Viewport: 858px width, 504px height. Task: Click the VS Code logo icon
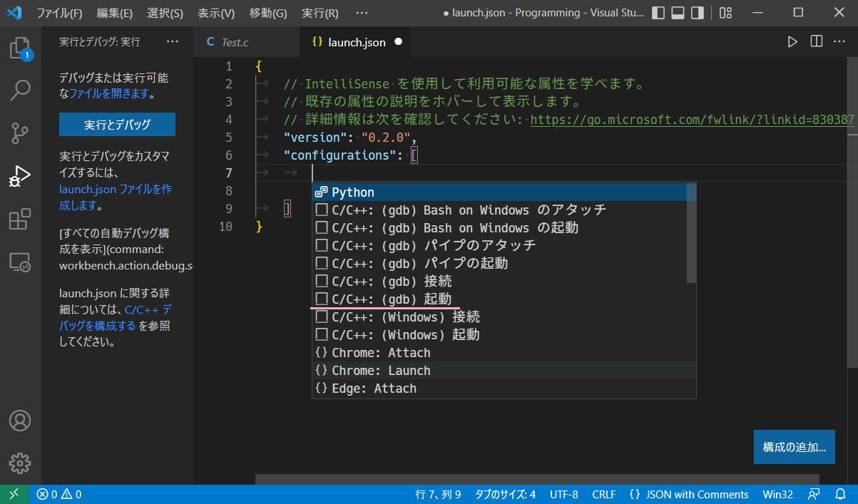pyautogui.click(x=14, y=13)
